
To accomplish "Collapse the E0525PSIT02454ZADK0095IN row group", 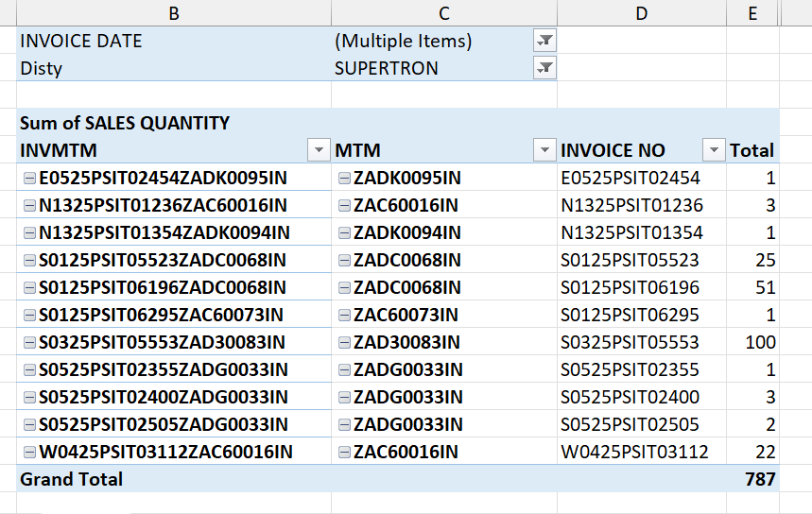I will point(28,179).
